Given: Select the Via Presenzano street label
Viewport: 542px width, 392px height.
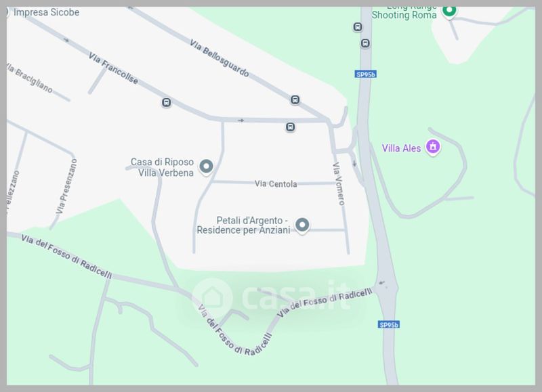Looking at the screenshot, I should coord(66,186).
